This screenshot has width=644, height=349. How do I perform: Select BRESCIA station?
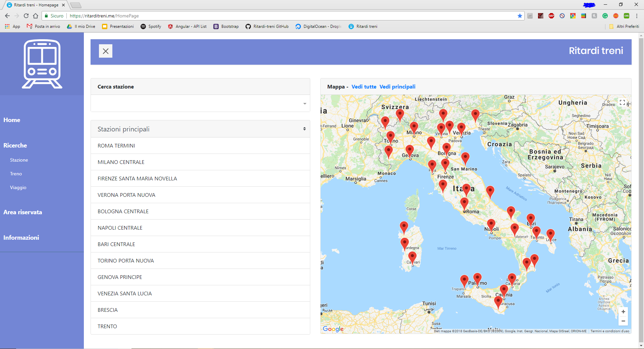pyautogui.click(x=200, y=310)
